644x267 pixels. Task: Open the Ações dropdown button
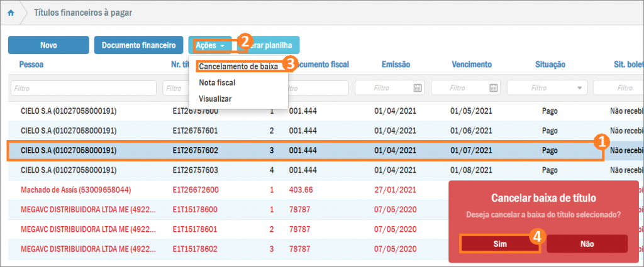(x=209, y=45)
